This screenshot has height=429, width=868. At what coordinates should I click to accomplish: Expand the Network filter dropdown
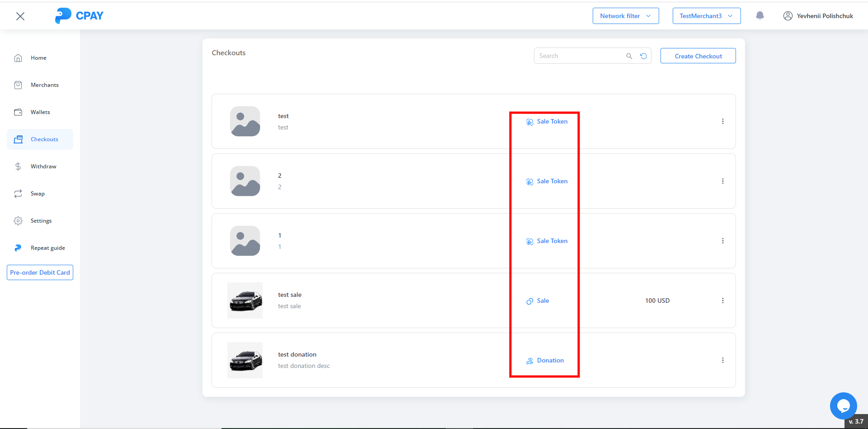coord(625,16)
